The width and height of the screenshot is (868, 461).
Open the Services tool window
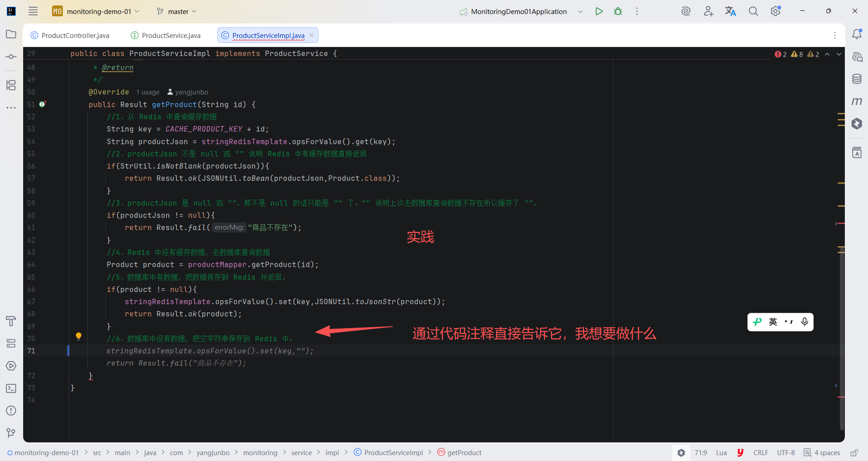click(11, 343)
